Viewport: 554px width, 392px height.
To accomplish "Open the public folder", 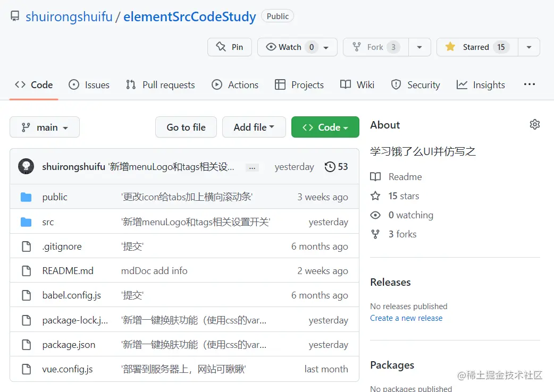I will tap(55, 197).
